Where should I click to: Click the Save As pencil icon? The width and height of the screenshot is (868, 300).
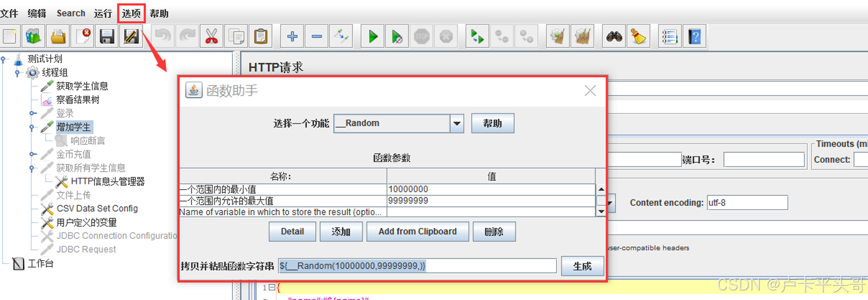[131, 36]
